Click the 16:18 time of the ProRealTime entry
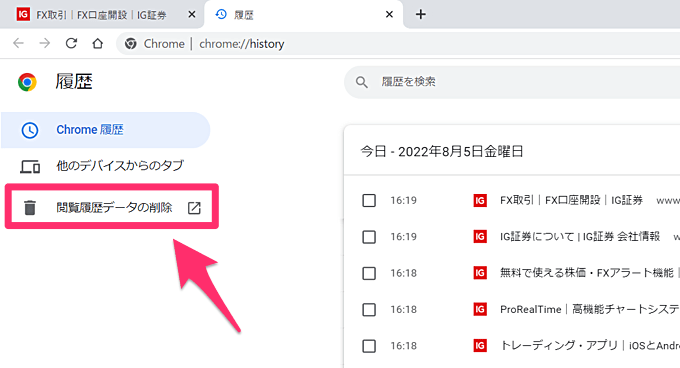 [x=403, y=309]
